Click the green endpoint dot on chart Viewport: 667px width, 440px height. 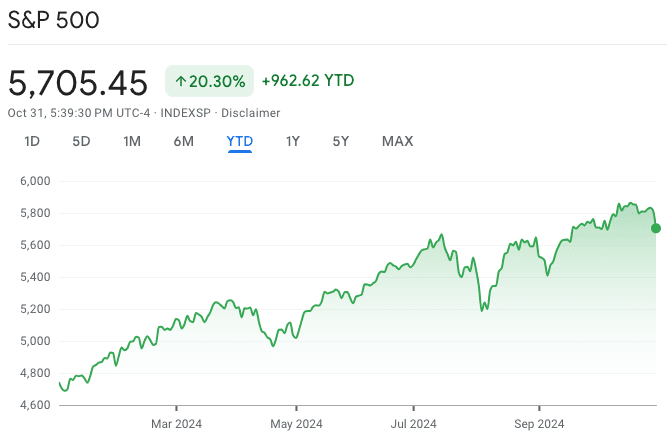tap(656, 228)
